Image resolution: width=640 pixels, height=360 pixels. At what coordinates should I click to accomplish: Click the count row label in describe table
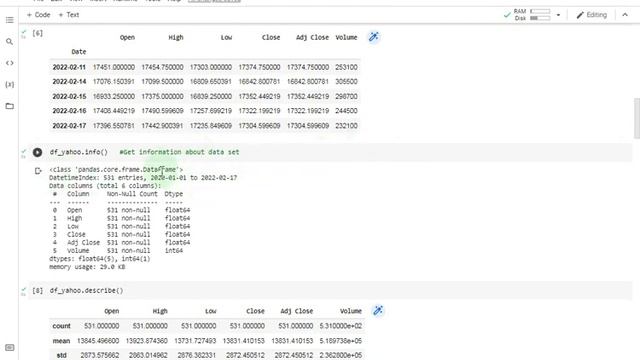62,326
